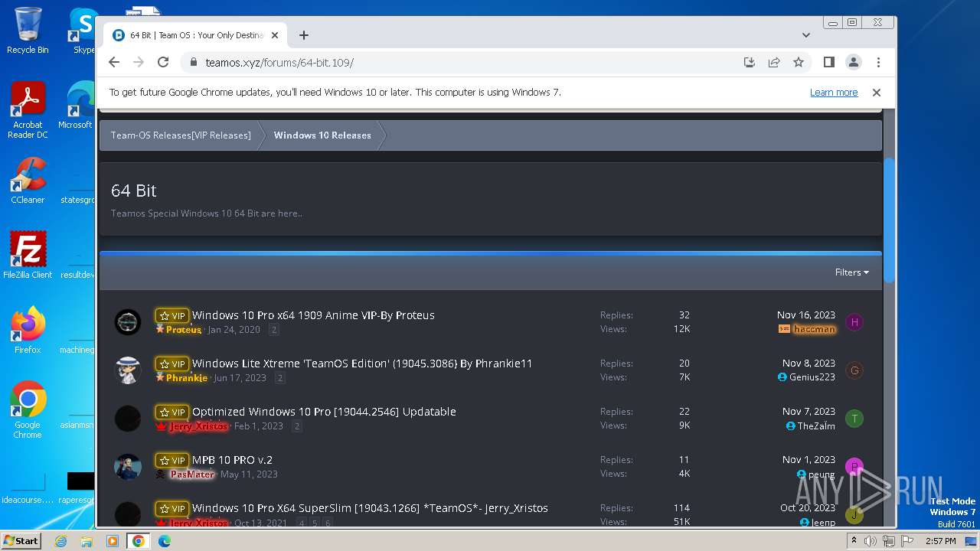Open the Windows Start menu
The width and height of the screenshot is (980, 551).
coord(21,540)
